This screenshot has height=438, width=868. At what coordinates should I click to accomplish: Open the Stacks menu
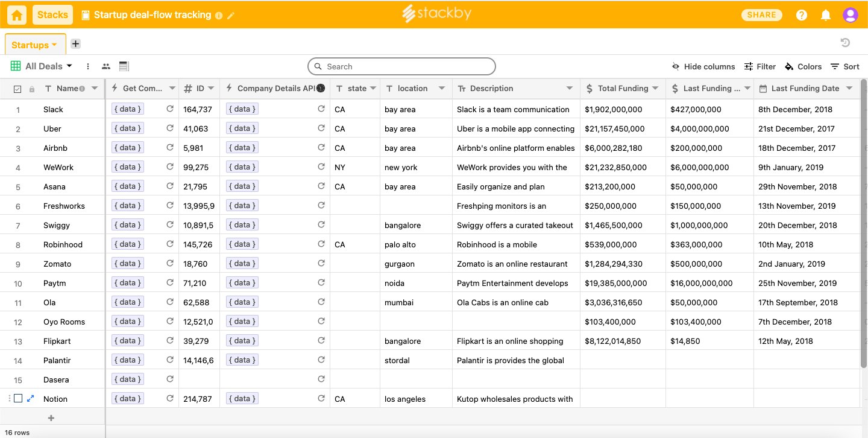click(x=52, y=15)
